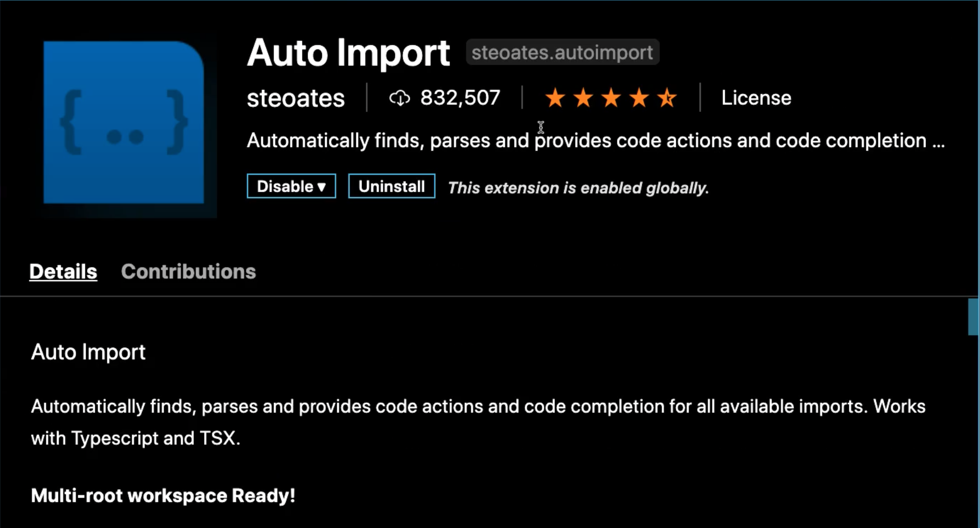The height and width of the screenshot is (528, 980).
Task: Open the steoates publisher link
Action: tap(296, 98)
